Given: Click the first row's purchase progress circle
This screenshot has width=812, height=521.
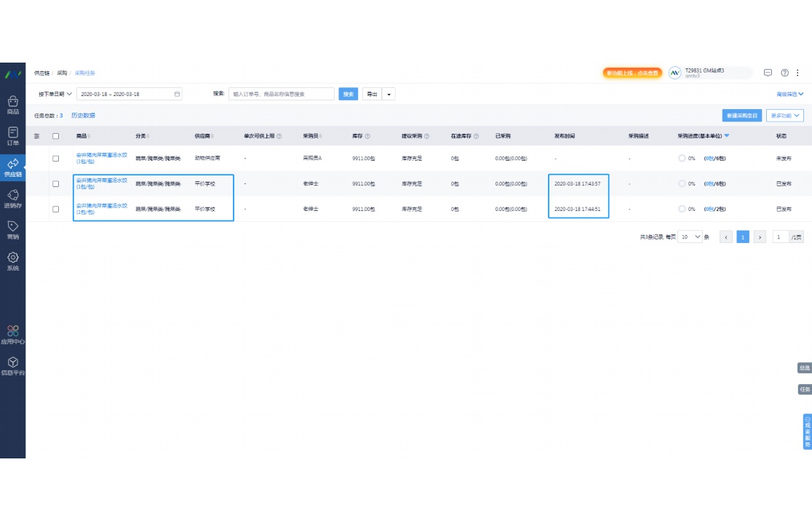Looking at the screenshot, I should [682, 158].
